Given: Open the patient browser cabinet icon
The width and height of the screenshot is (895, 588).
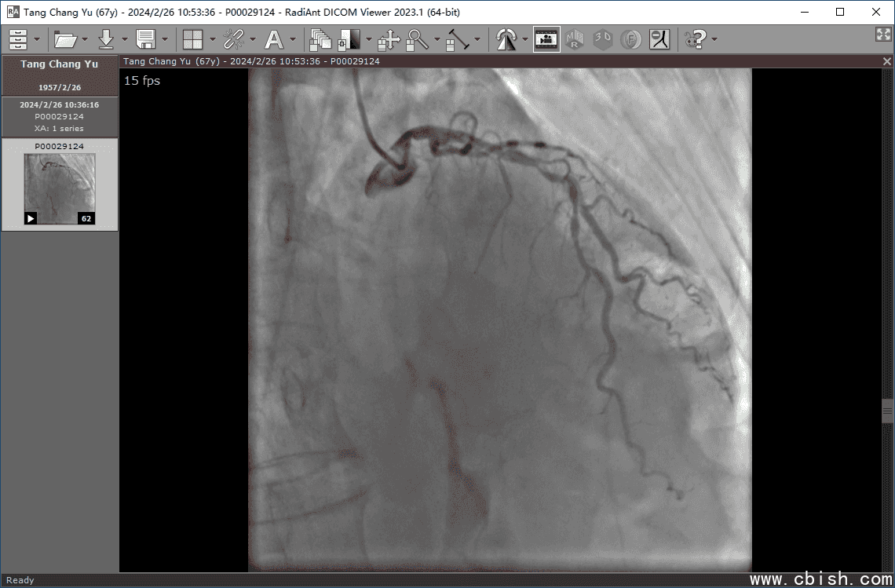Looking at the screenshot, I should click(18, 39).
